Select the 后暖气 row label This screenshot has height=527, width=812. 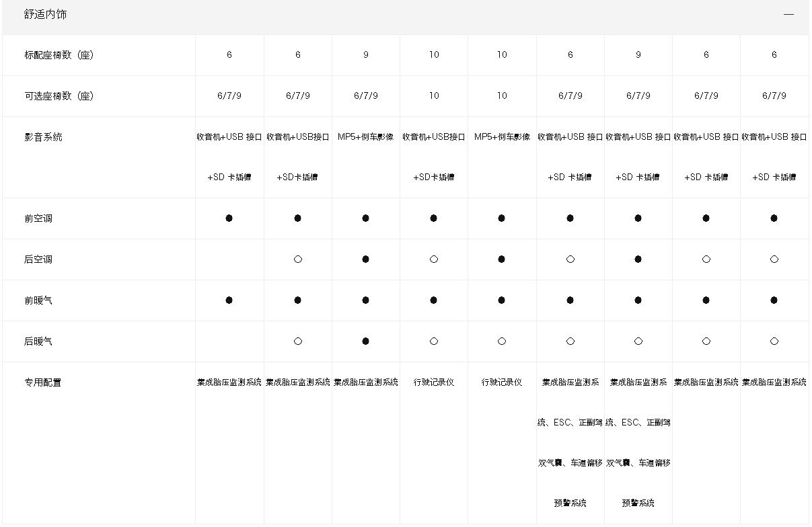click(x=38, y=341)
